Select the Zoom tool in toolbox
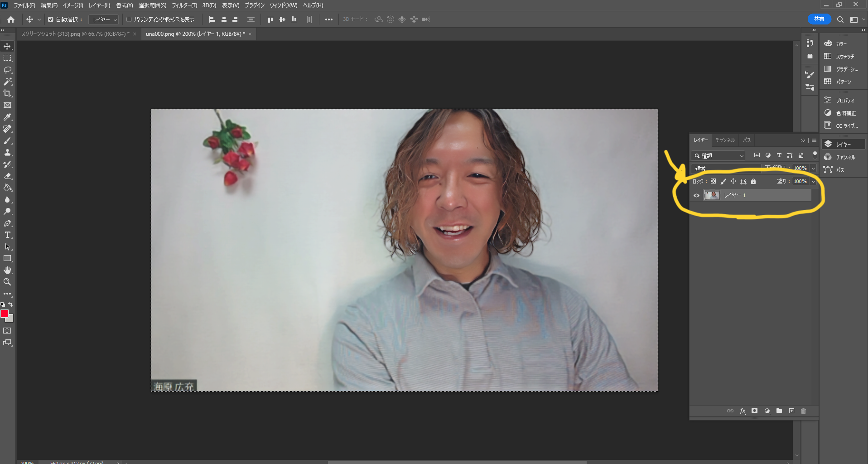868x464 pixels. (x=7, y=282)
